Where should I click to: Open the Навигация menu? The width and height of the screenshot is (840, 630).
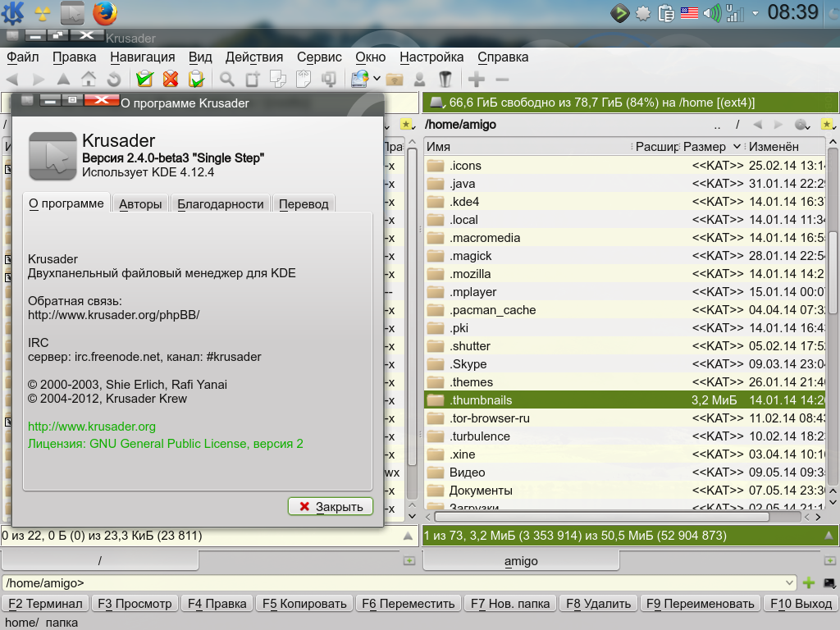(143, 57)
